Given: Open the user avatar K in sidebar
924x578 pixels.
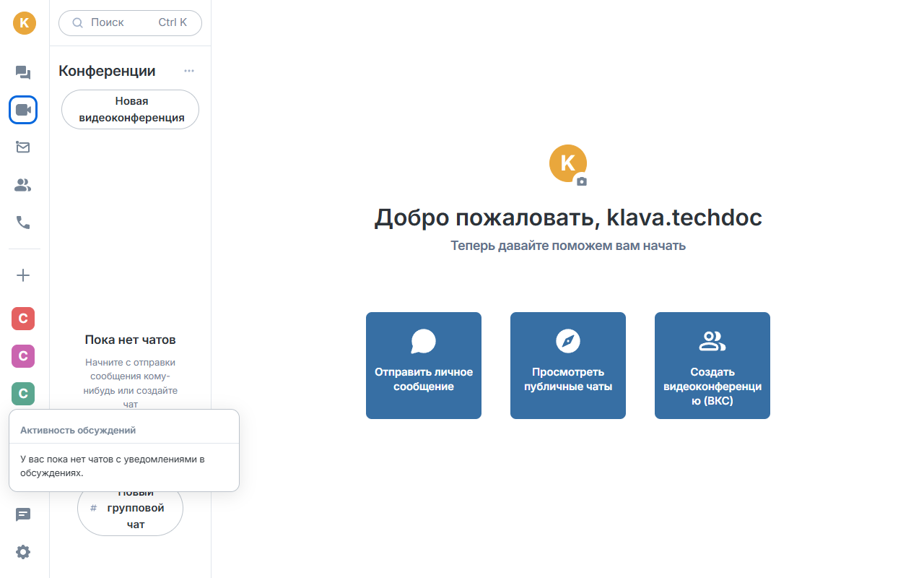Looking at the screenshot, I should coord(24,22).
